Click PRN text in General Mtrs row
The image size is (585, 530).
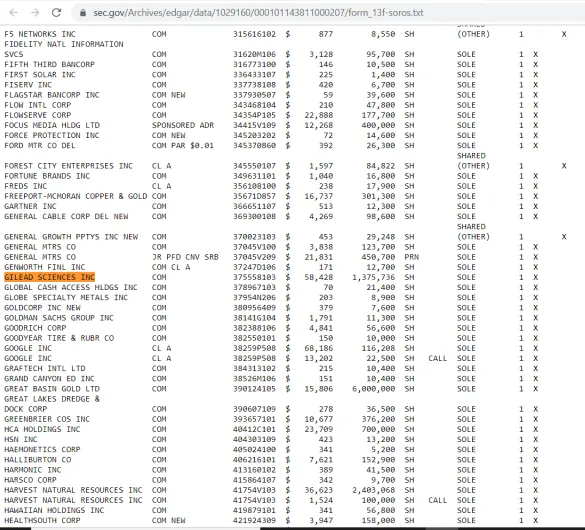tap(412, 257)
